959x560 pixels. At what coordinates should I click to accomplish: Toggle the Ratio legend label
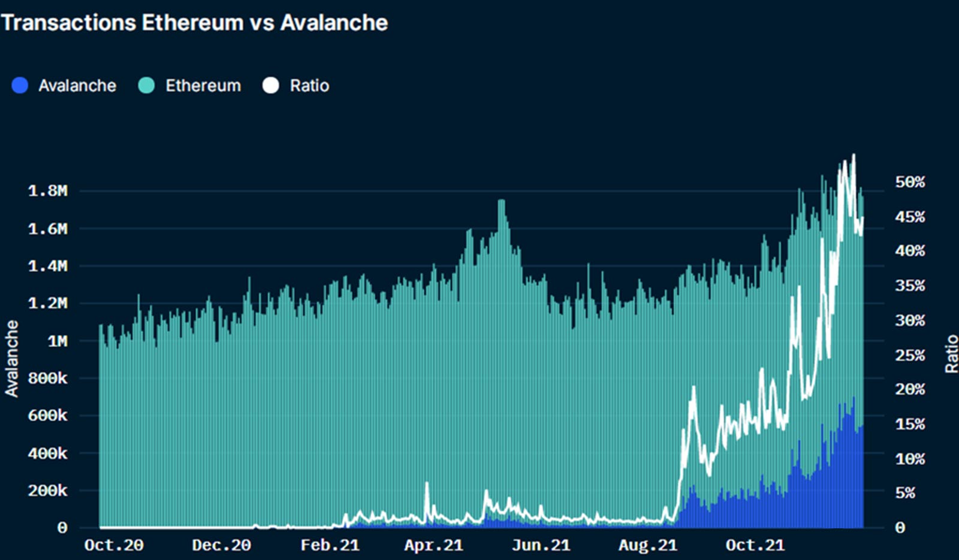[309, 86]
